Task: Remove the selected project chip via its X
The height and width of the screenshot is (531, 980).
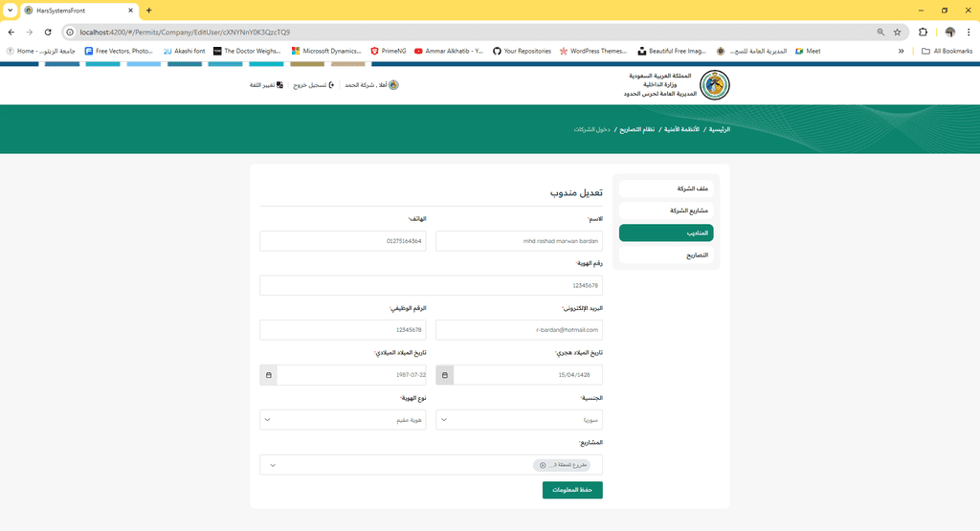Action: (x=543, y=465)
